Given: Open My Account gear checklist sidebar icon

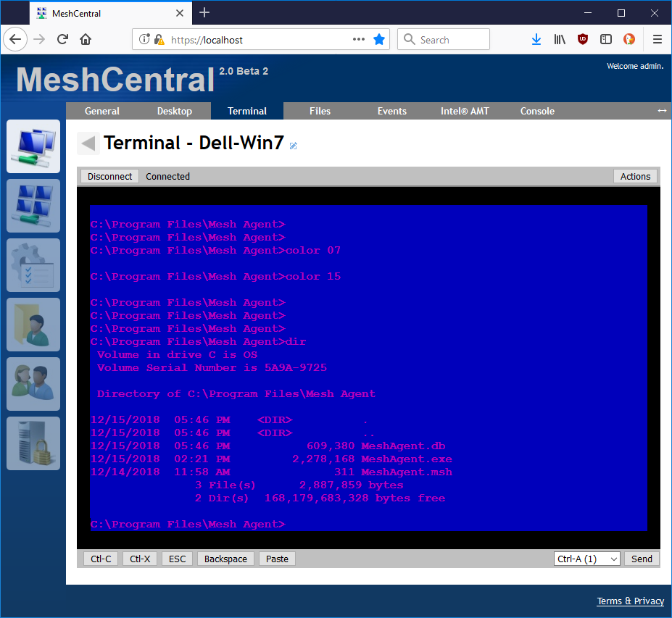Looking at the screenshot, I should [33, 265].
